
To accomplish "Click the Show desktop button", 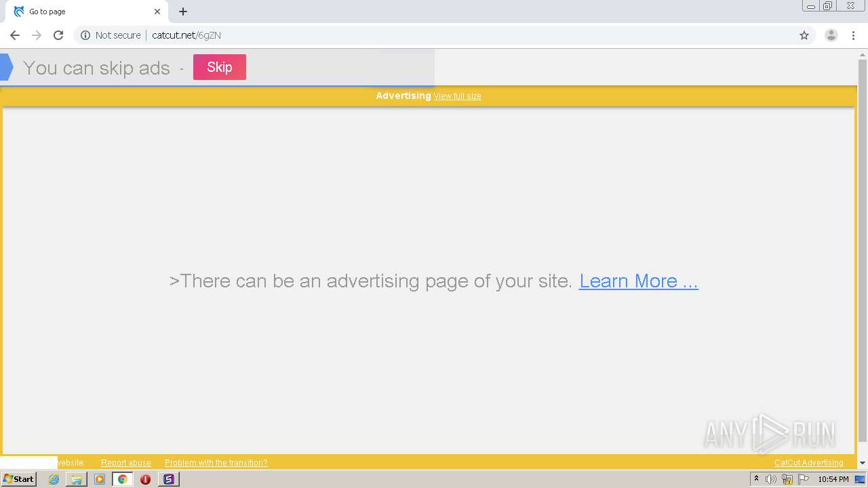I will pyautogui.click(x=860, y=479).
